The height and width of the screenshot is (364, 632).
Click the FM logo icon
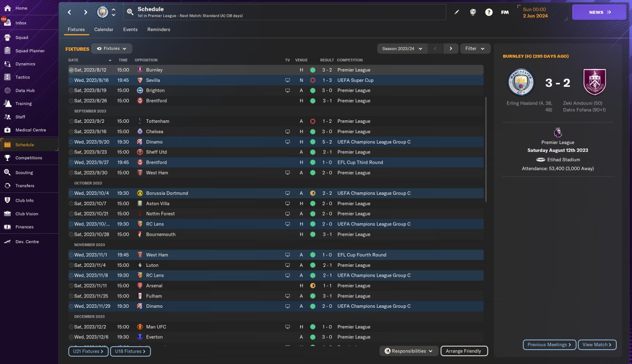click(x=505, y=12)
